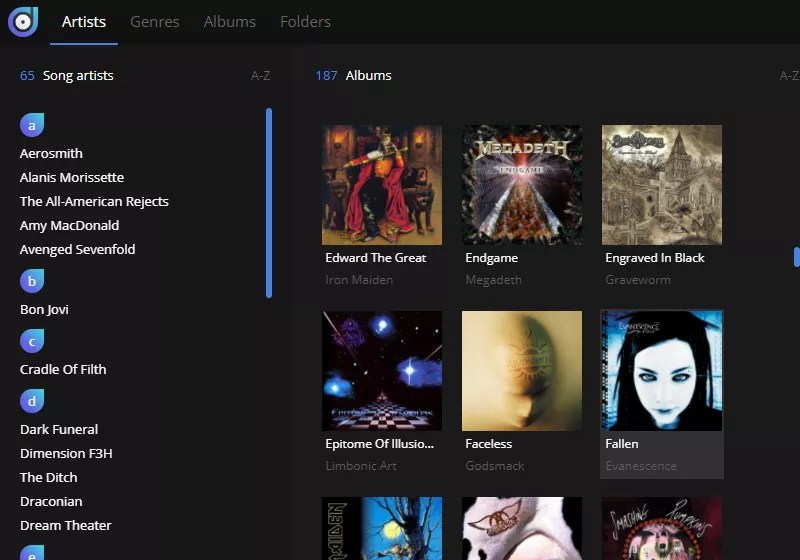This screenshot has width=800, height=560.
Task: Open the Smashing Pumpkins album cover
Action: point(662,528)
